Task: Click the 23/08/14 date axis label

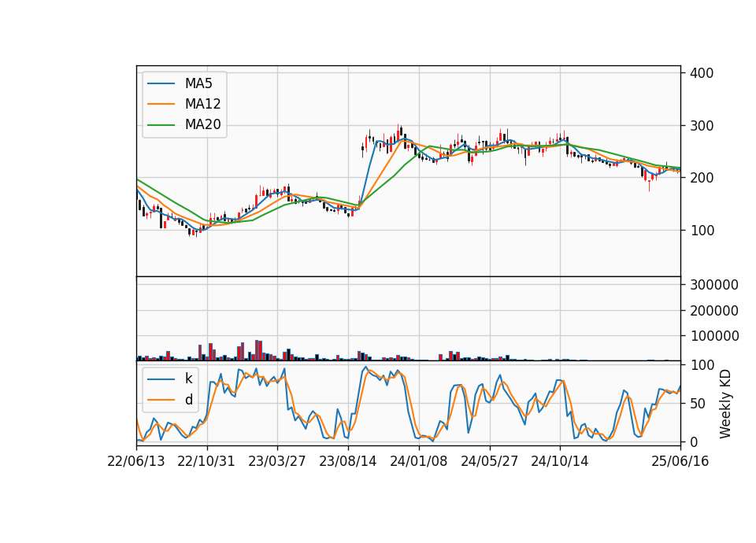Action: tap(347, 462)
